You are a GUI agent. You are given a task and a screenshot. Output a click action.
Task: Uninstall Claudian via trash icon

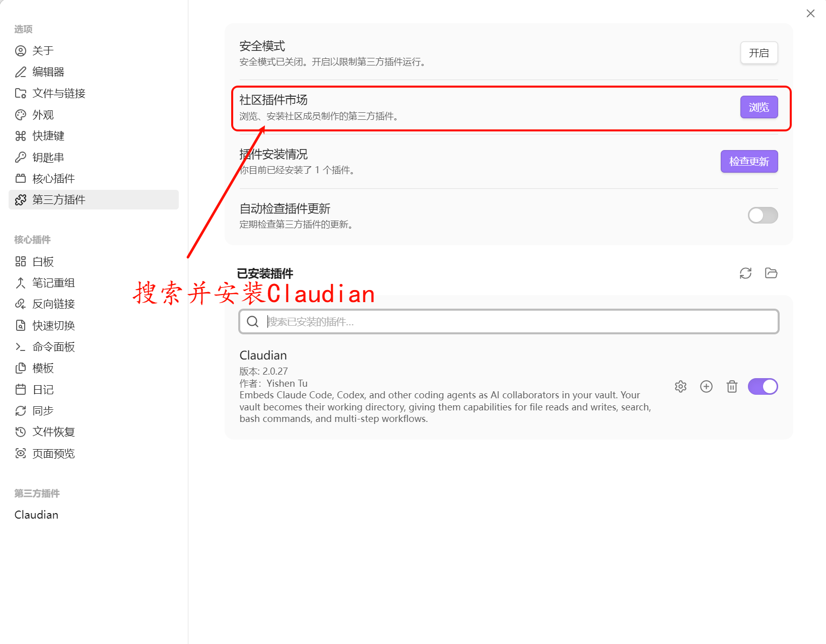pyautogui.click(x=732, y=387)
